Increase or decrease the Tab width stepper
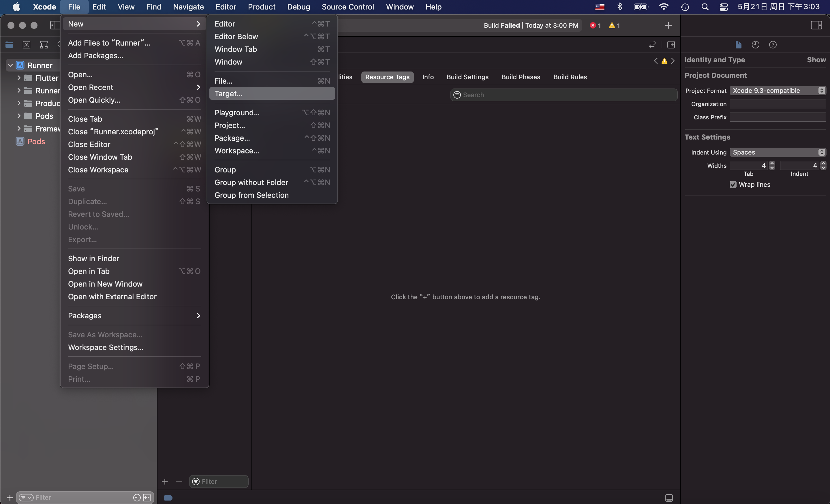 pos(772,165)
